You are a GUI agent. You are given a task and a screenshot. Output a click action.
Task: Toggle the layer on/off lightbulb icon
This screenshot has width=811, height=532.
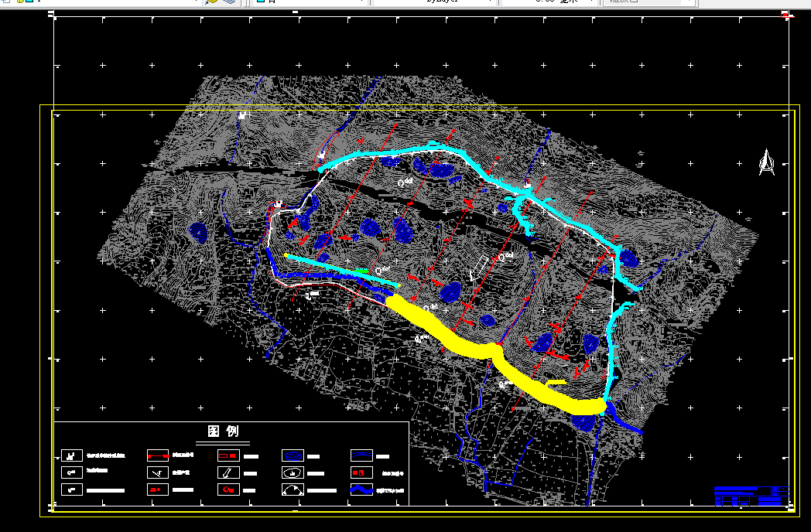(x=20, y=2)
